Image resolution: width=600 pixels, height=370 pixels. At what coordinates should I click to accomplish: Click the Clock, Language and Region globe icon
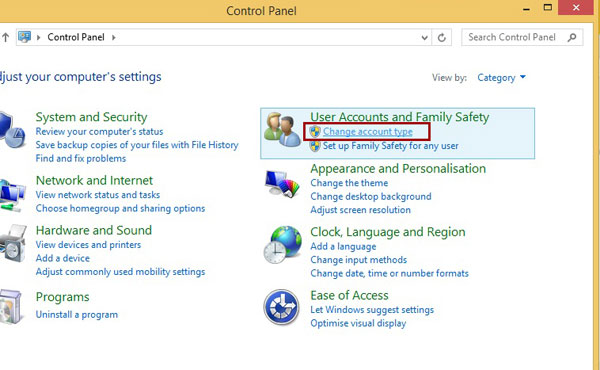282,245
